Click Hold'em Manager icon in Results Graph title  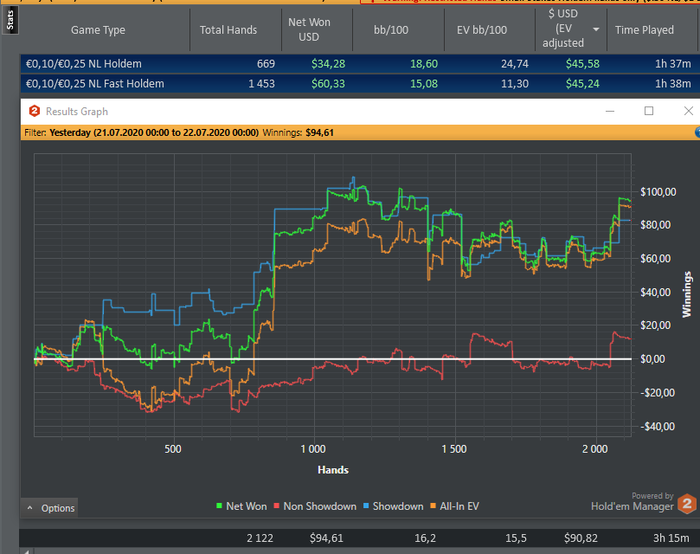coord(34,111)
